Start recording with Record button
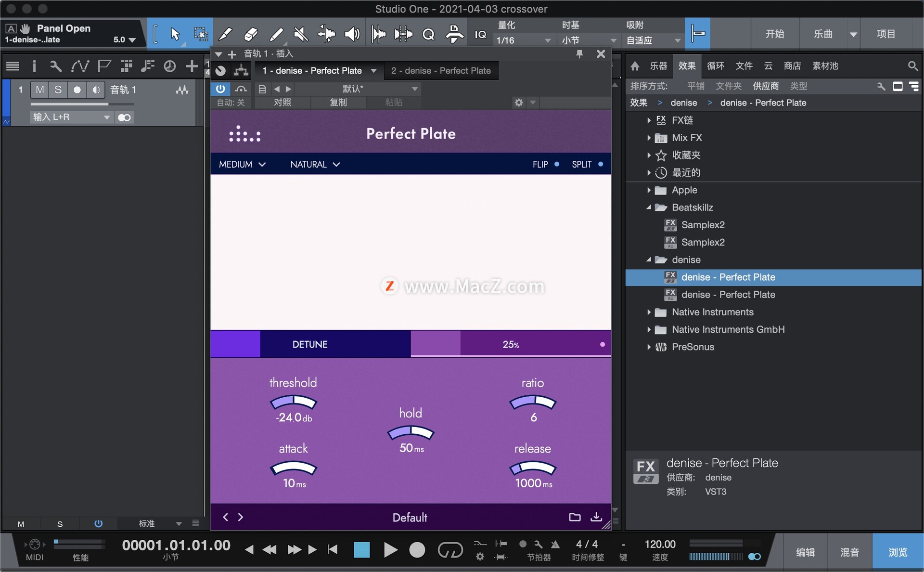Image resolution: width=924 pixels, height=572 pixels. (417, 549)
